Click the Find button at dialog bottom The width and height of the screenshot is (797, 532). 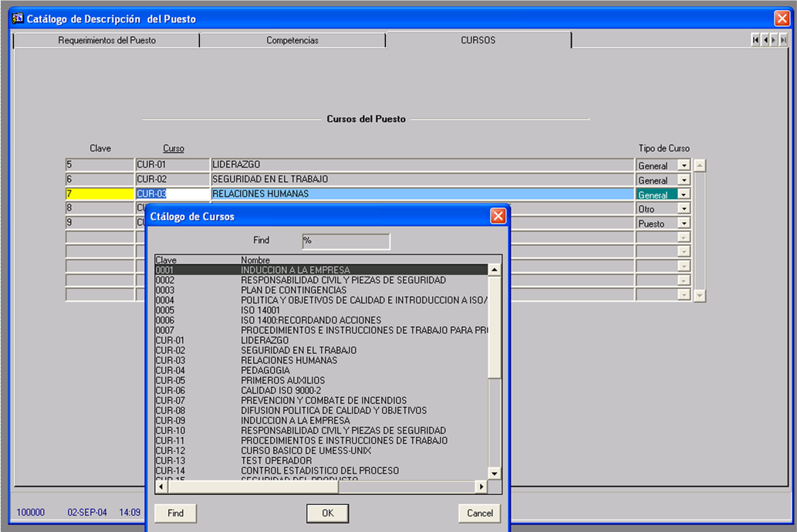pos(175,513)
